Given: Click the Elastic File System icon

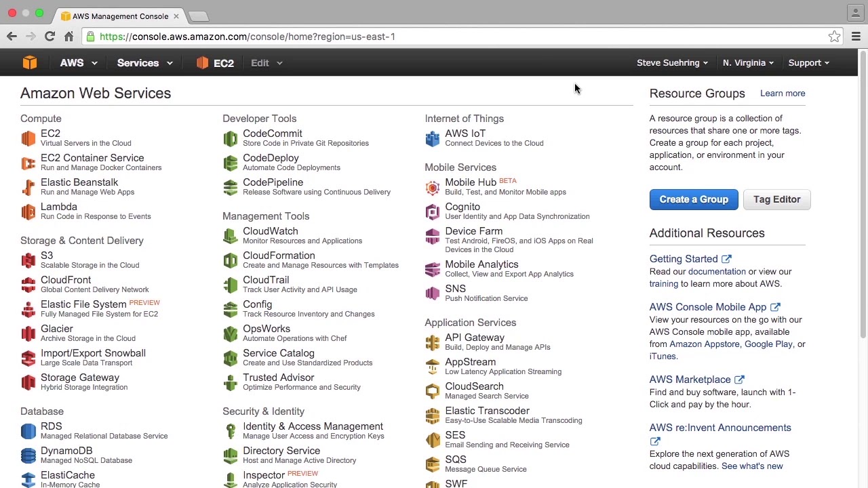Looking at the screenshot, I should click(28, 309).
